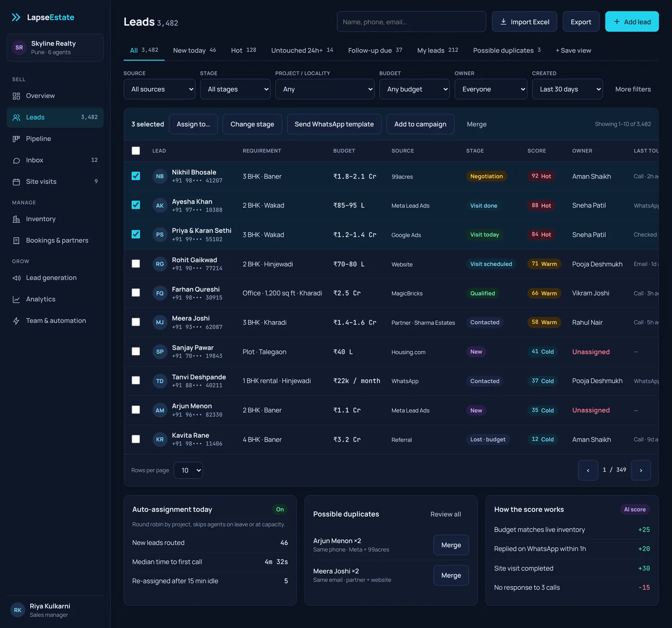Open the All stages dropdown
672x628 pixels.
click(235, 89)
